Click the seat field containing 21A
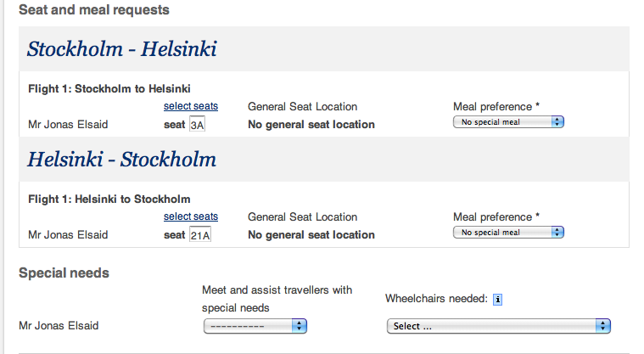This screenshot has width=644, height=354. [200, 235]
